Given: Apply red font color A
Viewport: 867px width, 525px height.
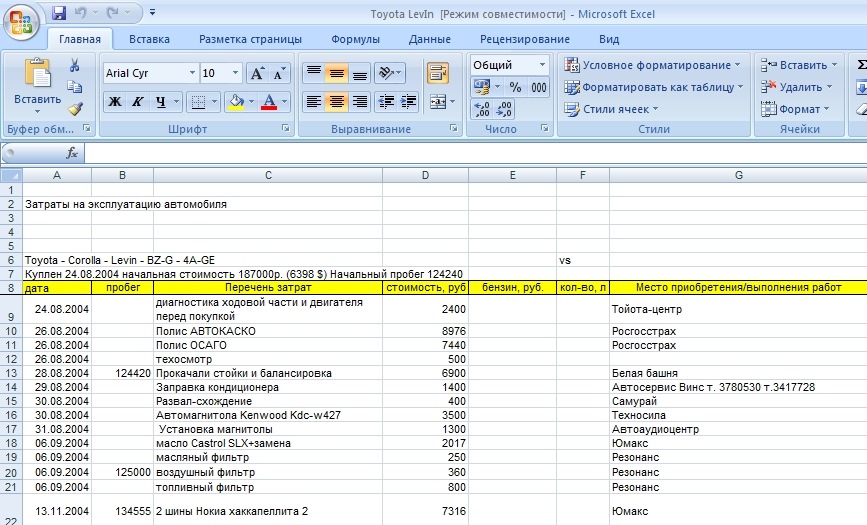Looking at the screenshot, I should [x=269, y=102].
